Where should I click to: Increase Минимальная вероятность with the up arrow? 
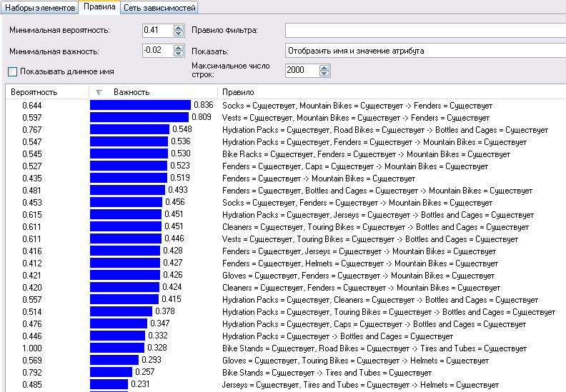point(179,27)
